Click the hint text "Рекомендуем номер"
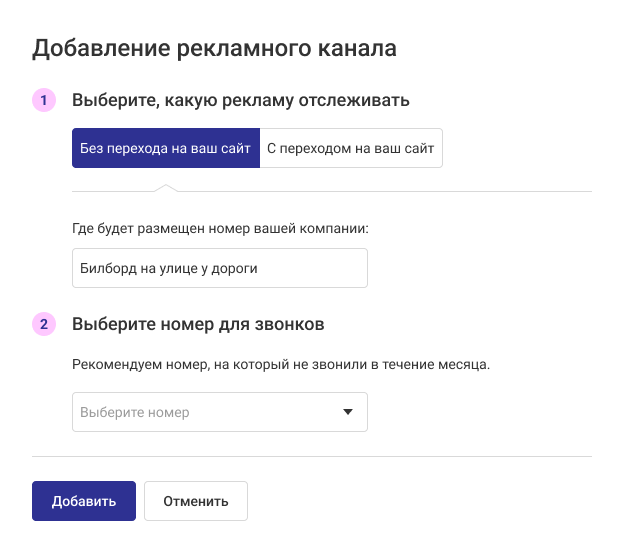The height and width of the screenshot is (553, 624). click(x=140, y=364)
